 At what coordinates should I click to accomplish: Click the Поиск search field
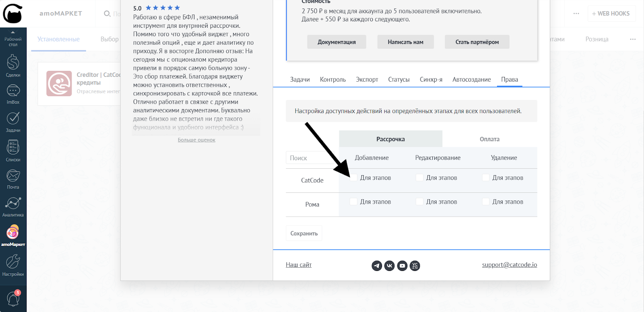pyautogui.click(x=312, y=158)
